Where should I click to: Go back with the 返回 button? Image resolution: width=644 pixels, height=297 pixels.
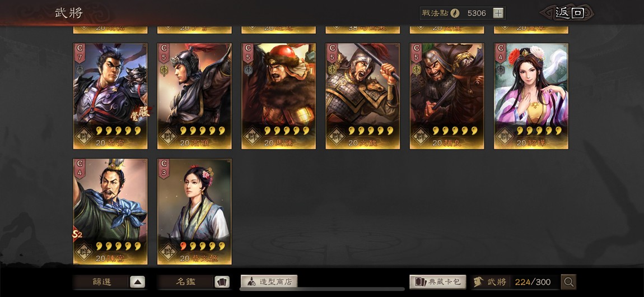point(569,13)
